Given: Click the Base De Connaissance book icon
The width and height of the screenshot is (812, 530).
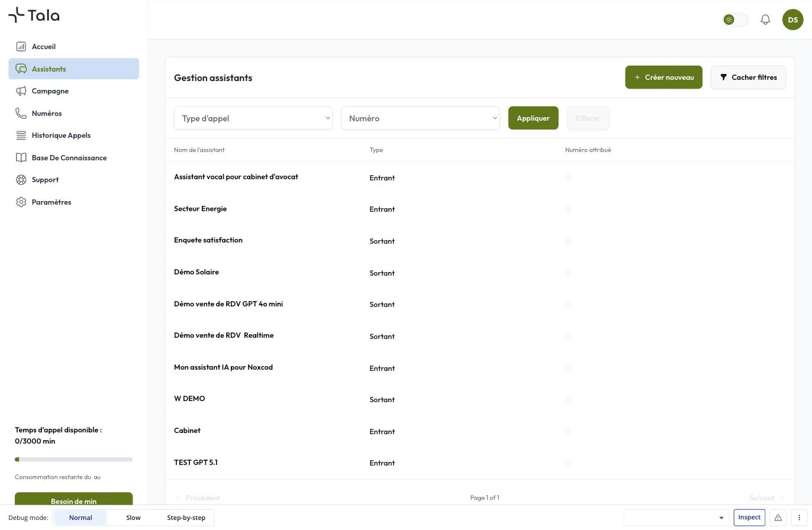Looking at the screenshot, I should coord(21,157).
